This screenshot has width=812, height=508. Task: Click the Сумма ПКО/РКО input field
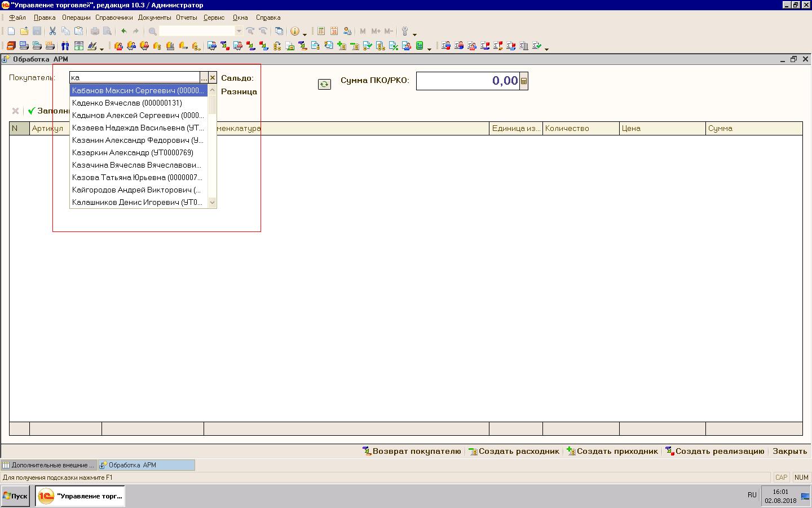467,81
